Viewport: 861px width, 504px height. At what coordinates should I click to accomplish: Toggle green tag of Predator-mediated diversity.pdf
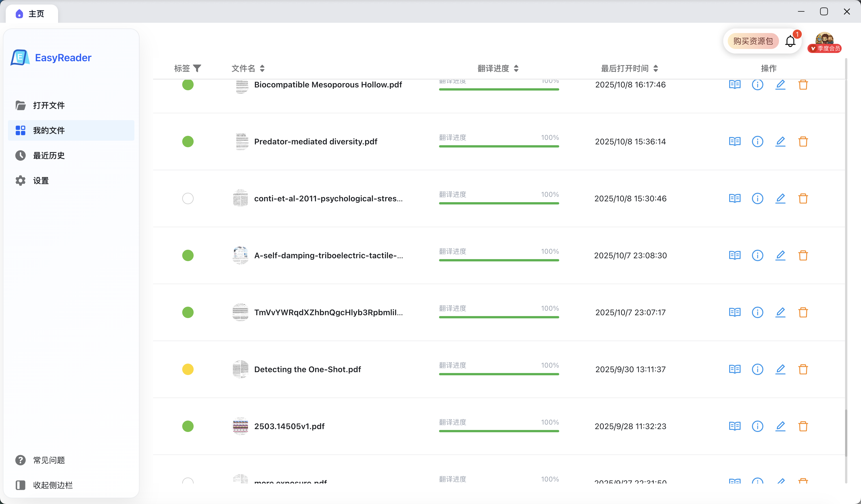188,142
